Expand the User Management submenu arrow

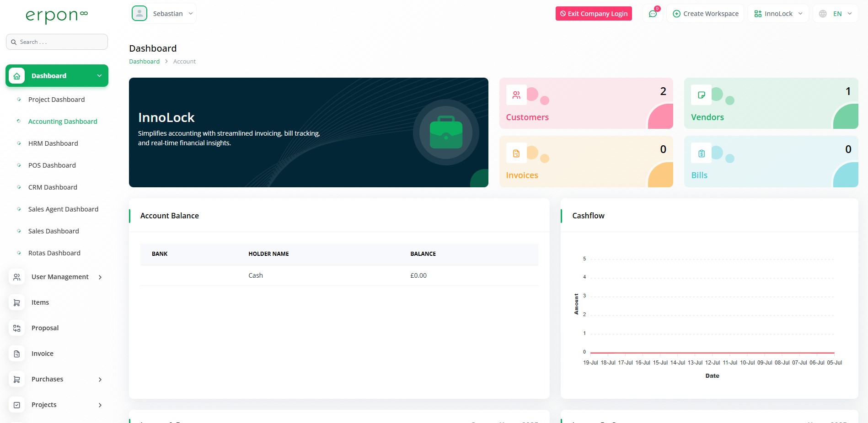[100, 277]
